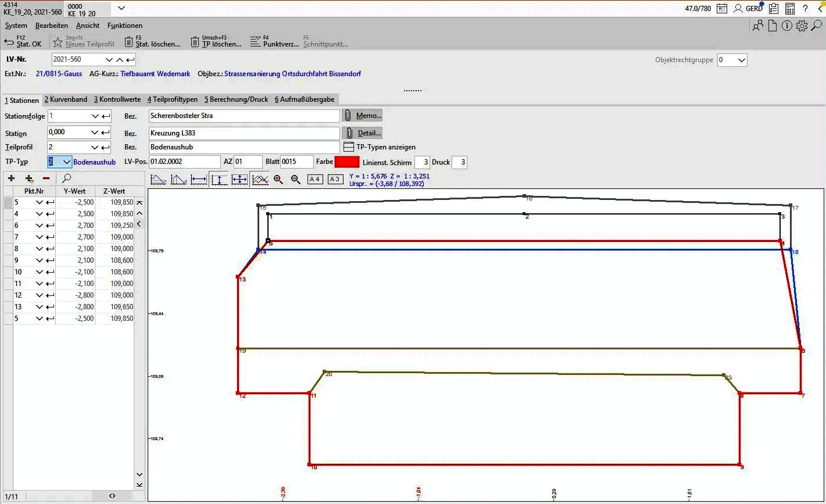The width and height of the screenshot is (826, 504).
Task: Switch to the Kontrollwerte tab
Action: pyautogui.click(x=117, y=99)
